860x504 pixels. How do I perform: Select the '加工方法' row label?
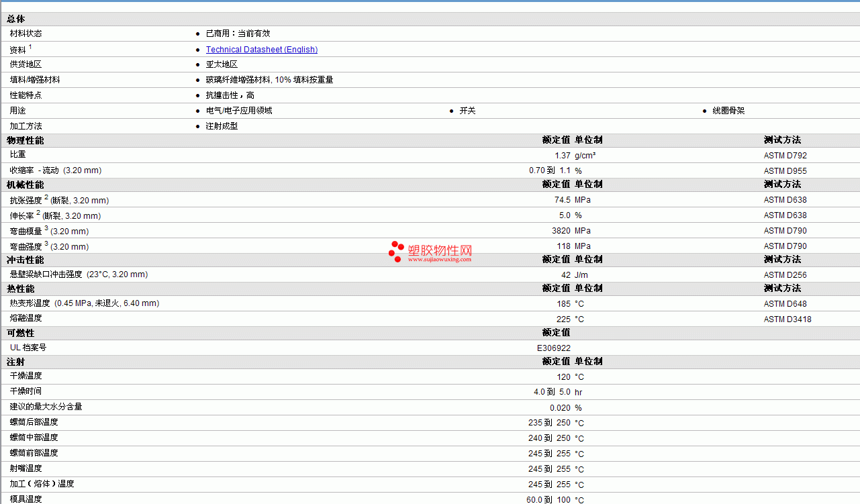(26, 126)
